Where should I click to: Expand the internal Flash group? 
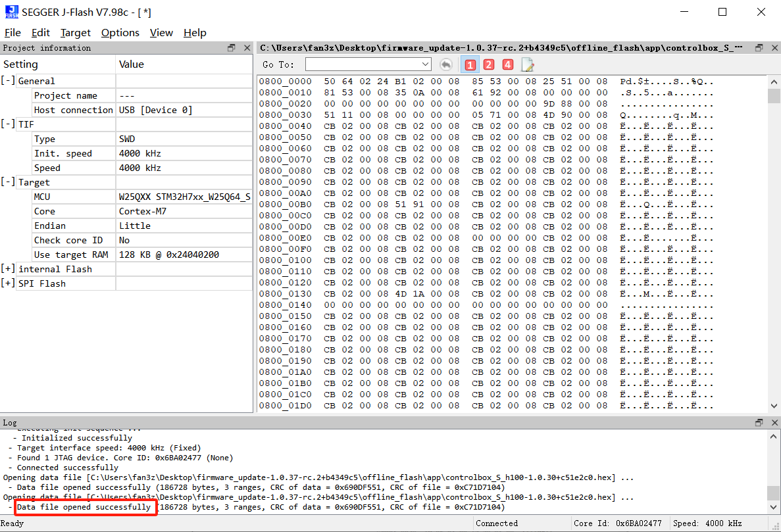pyautogui.click(x=7, y=269)
